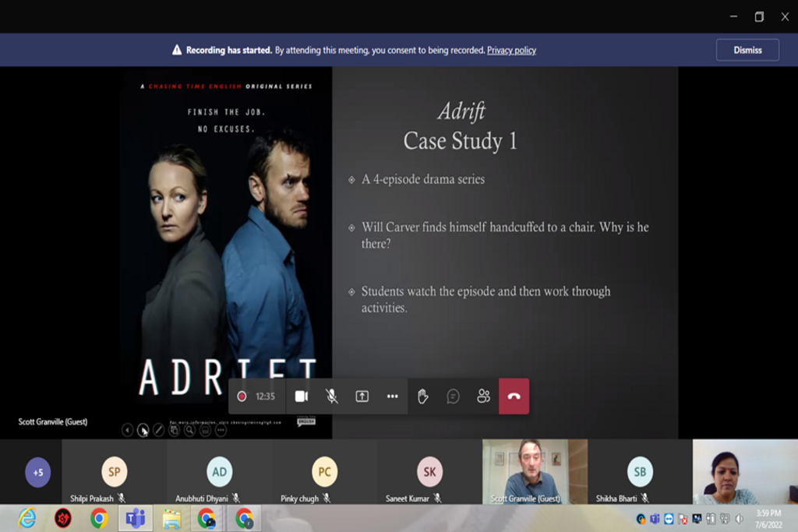Image resolution: width=798 pixels, height=532 pixels.
Task: Go to next slide in presenter toolbar
Action: tap(143, 430)
